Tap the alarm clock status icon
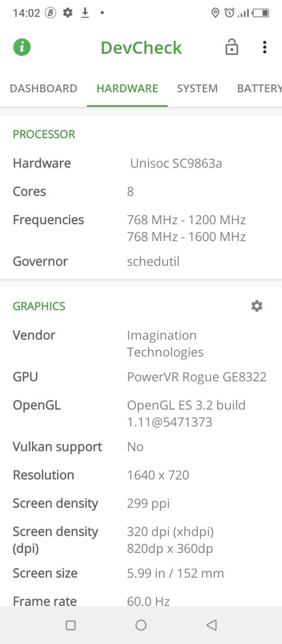282x644 pixels. coord(229,13)
